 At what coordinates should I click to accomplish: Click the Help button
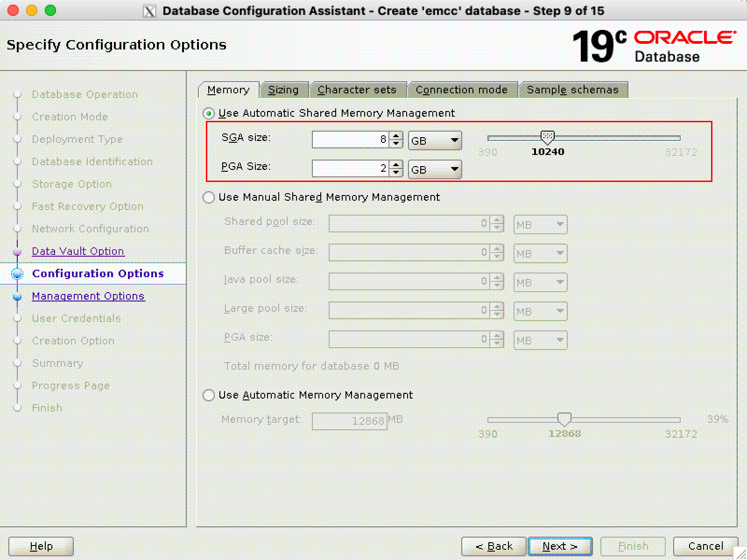(41, 546)
